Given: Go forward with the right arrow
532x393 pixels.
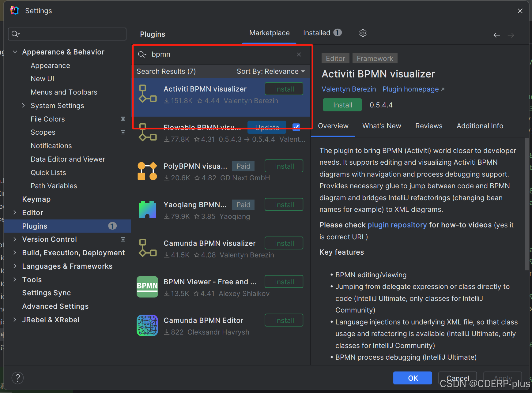Looking at the screenshot, I should pos(511,35).
